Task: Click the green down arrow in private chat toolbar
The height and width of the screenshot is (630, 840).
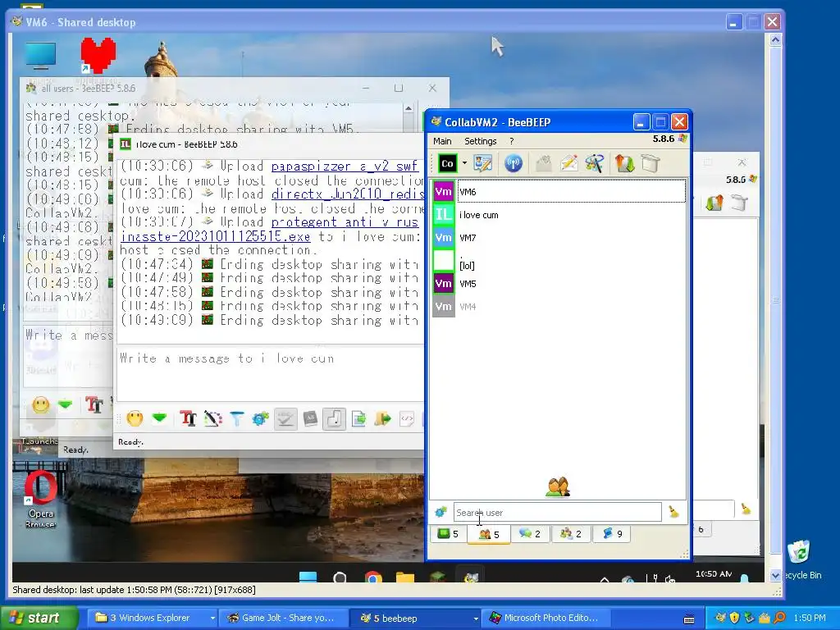Action: coord(160,418)
